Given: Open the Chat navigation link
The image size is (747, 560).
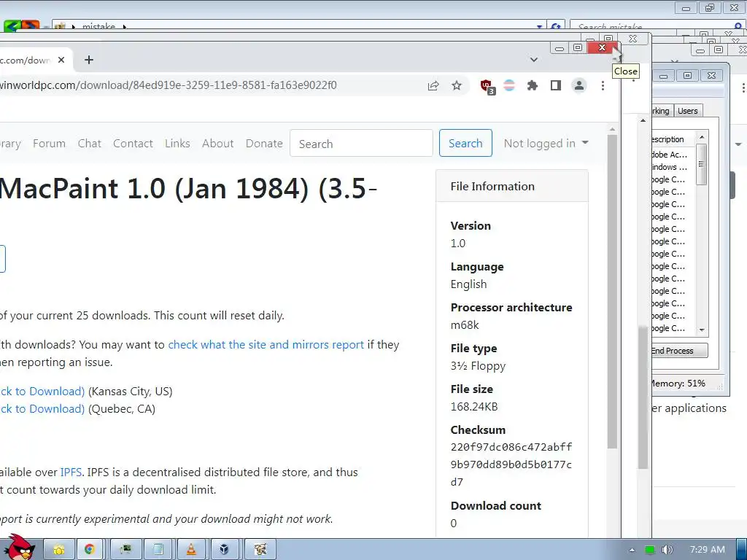Looking at the screenshot, I should 90,144.
